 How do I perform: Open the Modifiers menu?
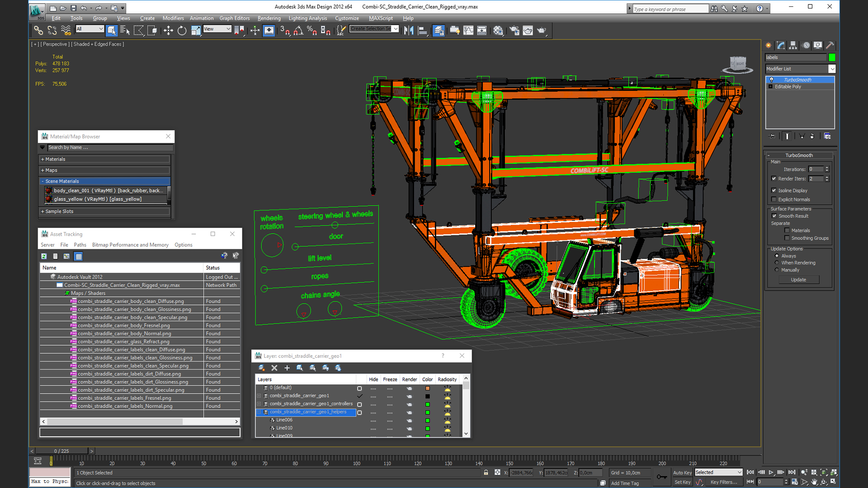pos(173,18)
